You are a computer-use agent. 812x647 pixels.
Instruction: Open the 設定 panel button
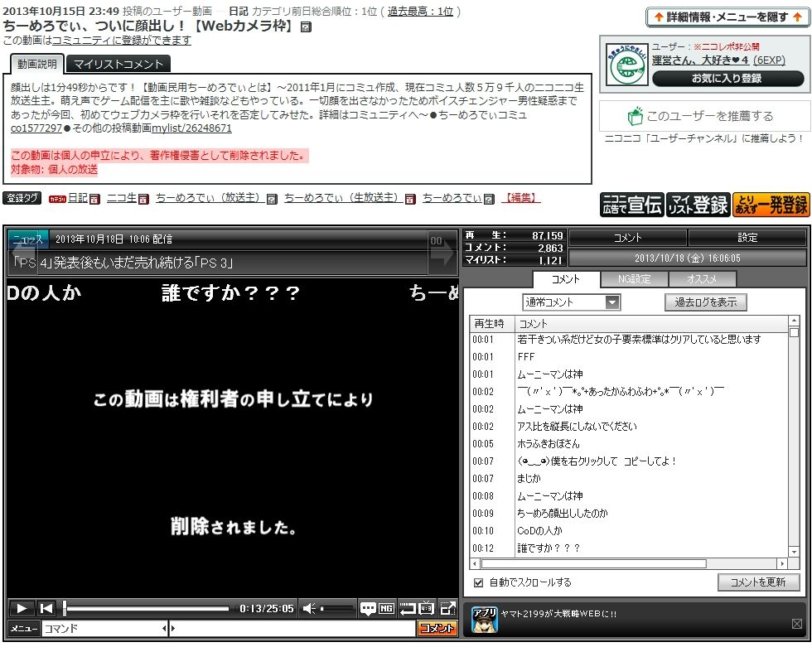click(747, 238)
